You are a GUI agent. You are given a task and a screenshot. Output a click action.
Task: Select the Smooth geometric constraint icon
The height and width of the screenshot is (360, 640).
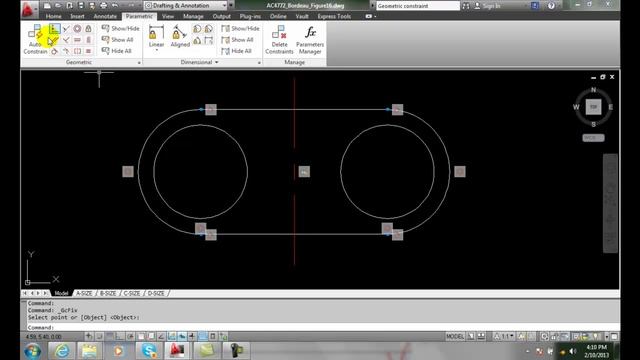tap(66, 51)
